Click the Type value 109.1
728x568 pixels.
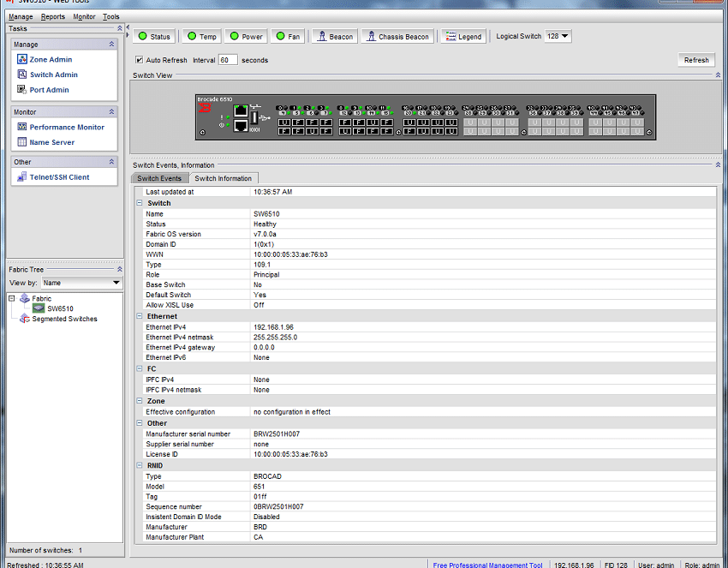pyautogui.click(x=262, y=264)
